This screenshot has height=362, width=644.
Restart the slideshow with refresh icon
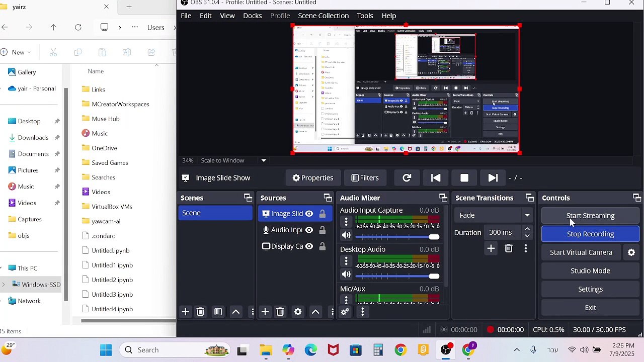coord(407,178)
